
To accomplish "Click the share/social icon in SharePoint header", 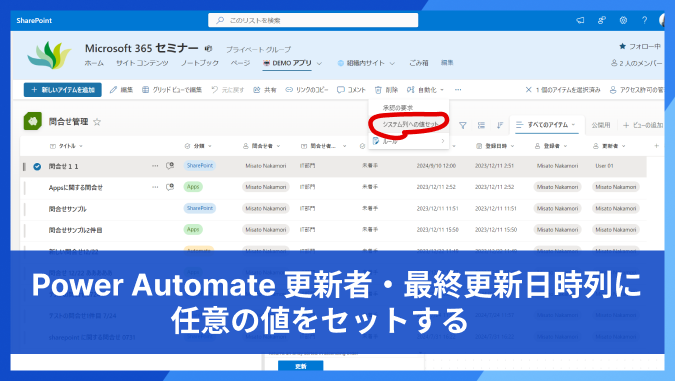I will tap(602, 20).
